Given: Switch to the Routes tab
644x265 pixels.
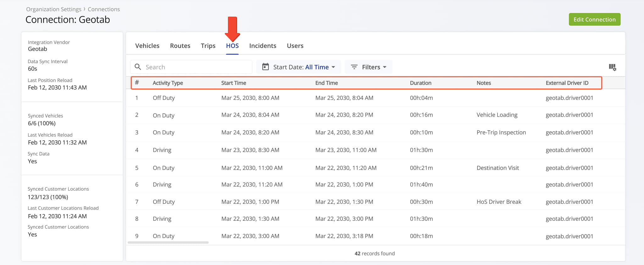Looking at the screenshot, I should 180,46.
